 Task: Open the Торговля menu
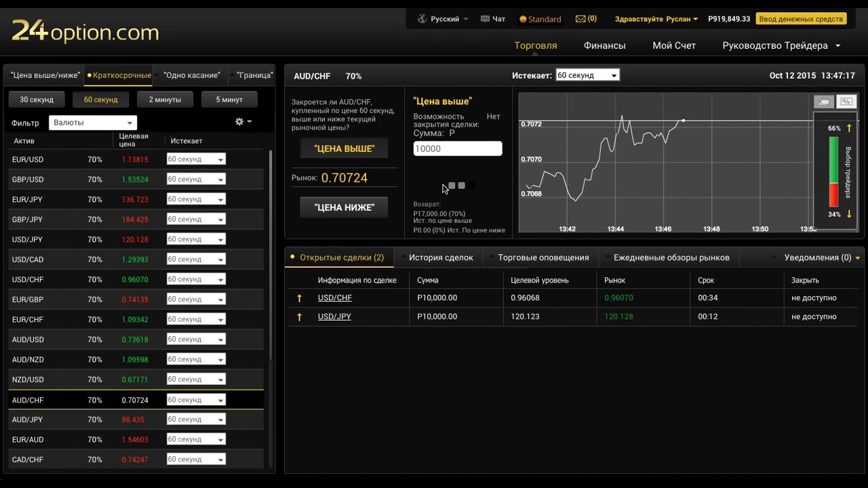[x=536, y=45]
